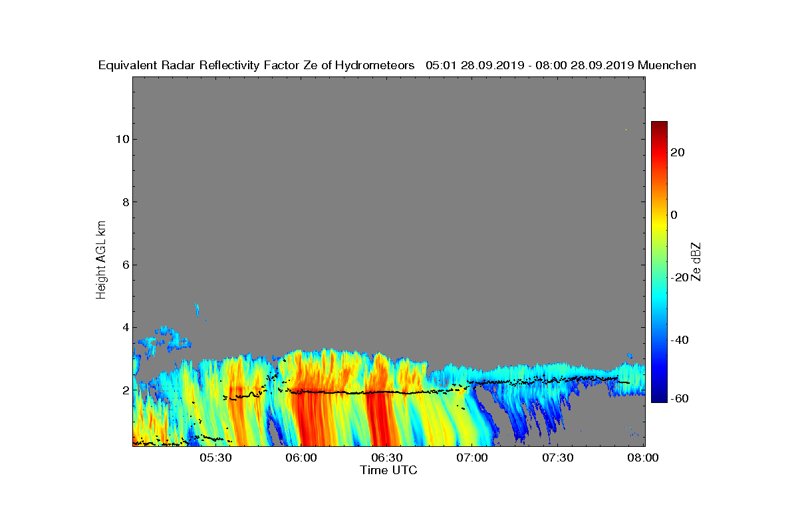798x532 pixels.
Task: Click the 08:00 time tick label
Action: click(x=644, y=458)
